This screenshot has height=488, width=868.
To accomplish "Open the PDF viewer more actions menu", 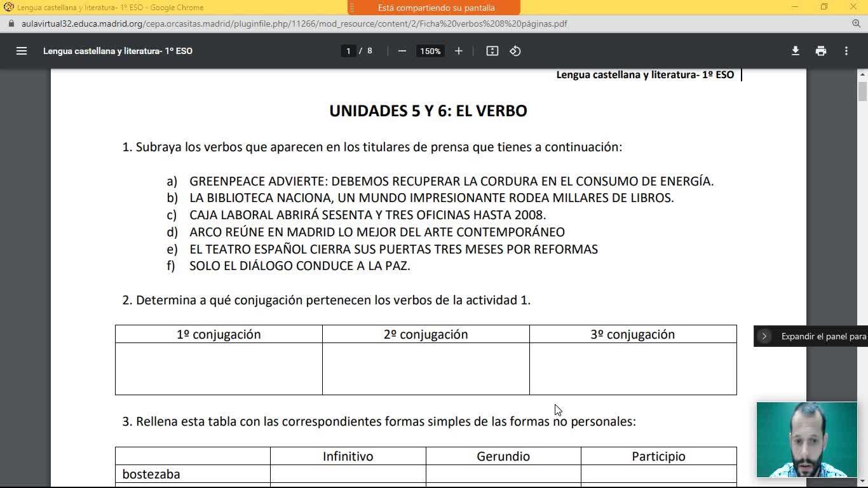I will click(x=846, y=51).
